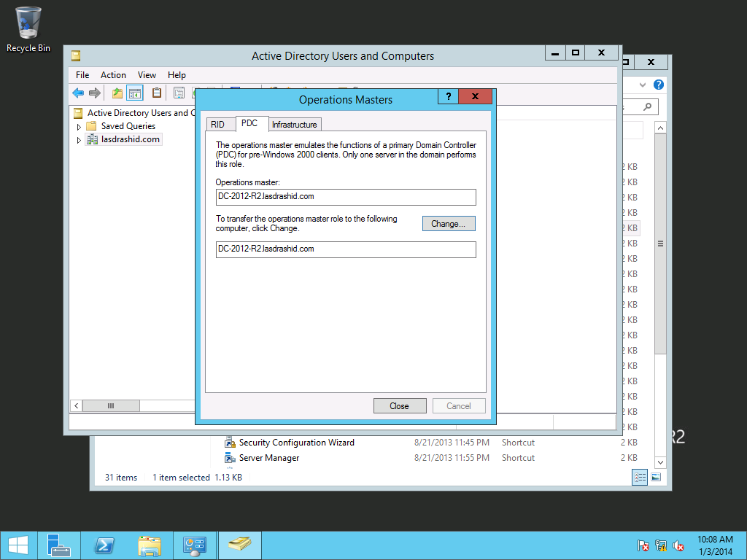
Task: Open the Help menu
Action: click(177, 75)
